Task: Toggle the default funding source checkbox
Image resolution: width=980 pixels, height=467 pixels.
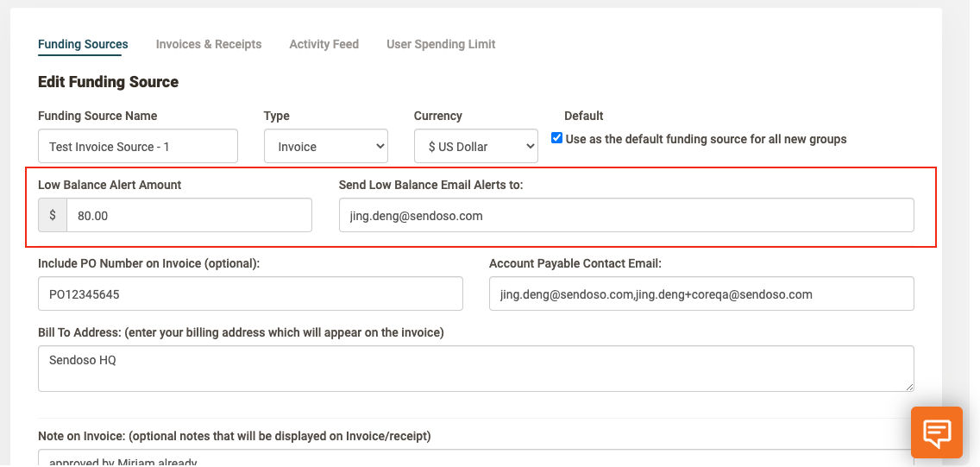Action: coord(556,138)
